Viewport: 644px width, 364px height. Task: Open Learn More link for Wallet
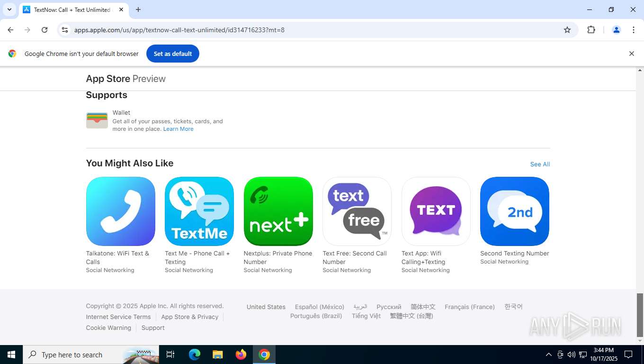tap(179, 129)
